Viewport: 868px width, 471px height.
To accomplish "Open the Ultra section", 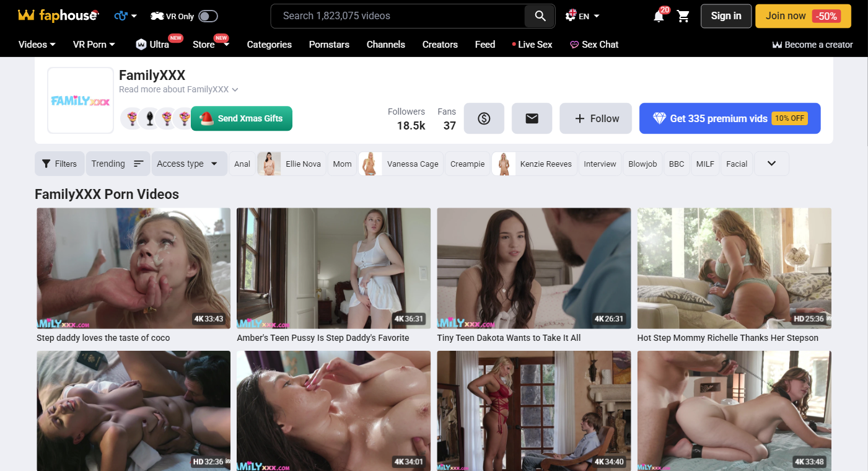I will point(152,45).
